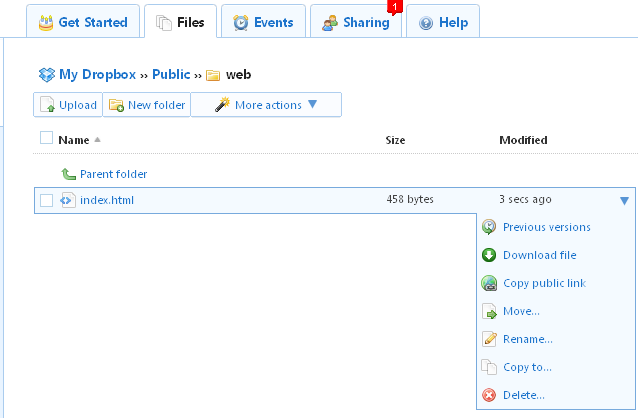644x418 pixels.
Task: Click the web folder name in breadcrumb
Action: pos(238,75)
